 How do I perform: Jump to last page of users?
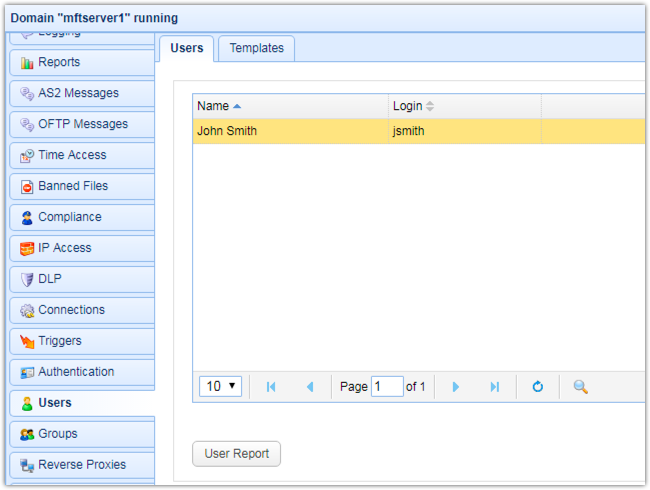point(495,387)
